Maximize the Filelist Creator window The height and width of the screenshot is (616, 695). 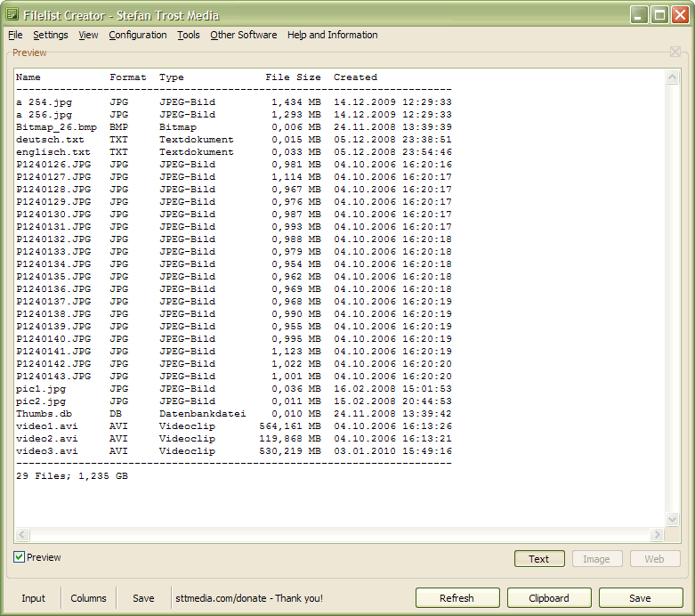[659, 15]
